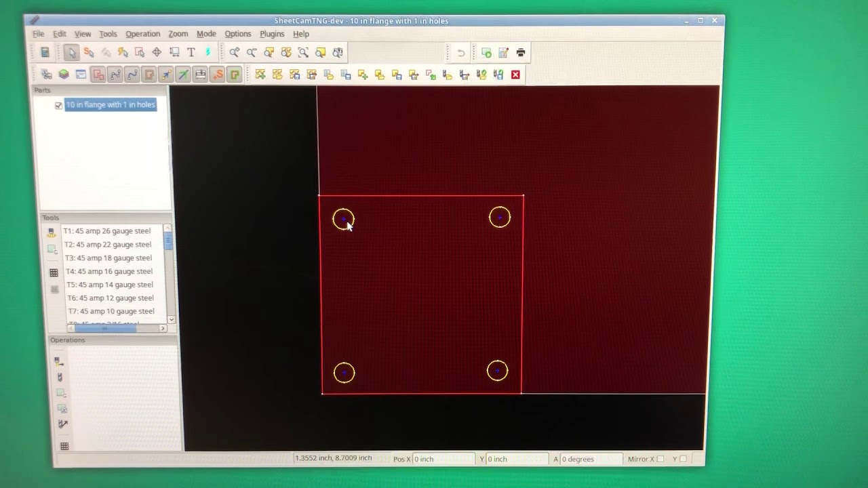Open the Options menu

click(x=238, y=34)
